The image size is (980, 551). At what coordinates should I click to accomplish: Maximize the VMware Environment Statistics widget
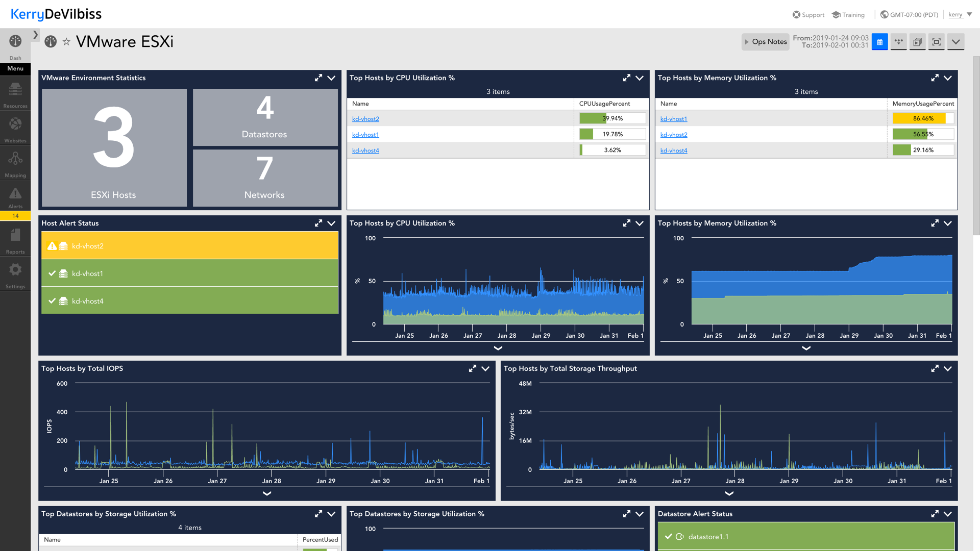[x=318, y=78]
